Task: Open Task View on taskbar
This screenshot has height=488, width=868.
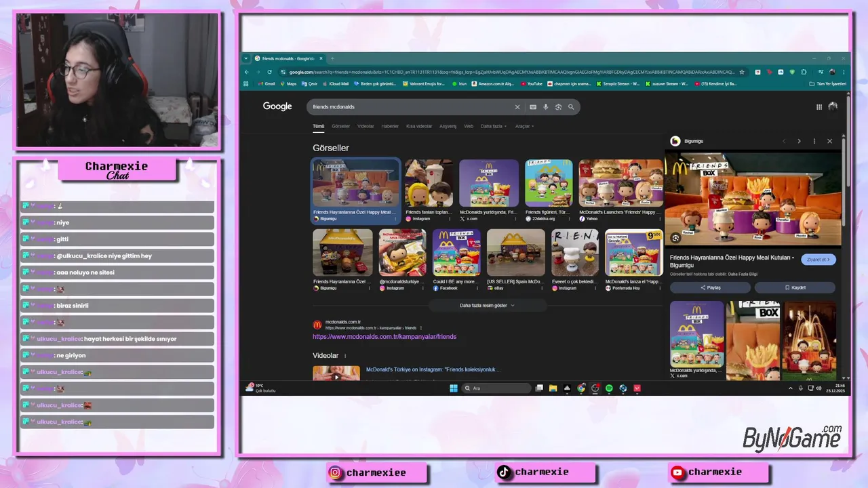Action: tap(539, 388)
